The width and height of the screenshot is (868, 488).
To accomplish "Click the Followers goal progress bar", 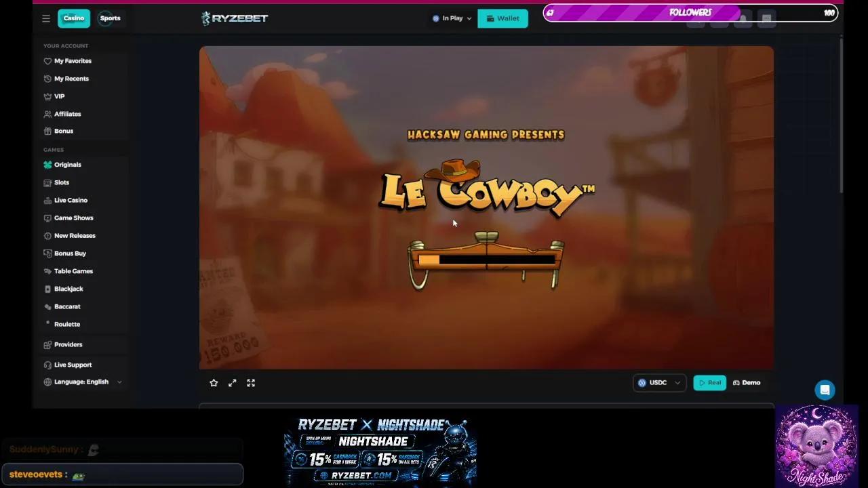I will coord(690,13).
